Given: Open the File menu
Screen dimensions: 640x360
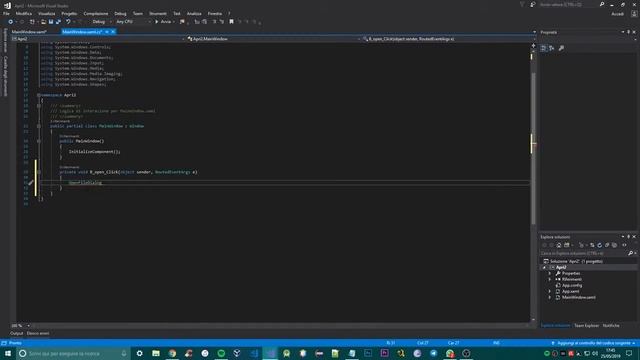Looking at the screenshot, I should [x=6, y=13].
